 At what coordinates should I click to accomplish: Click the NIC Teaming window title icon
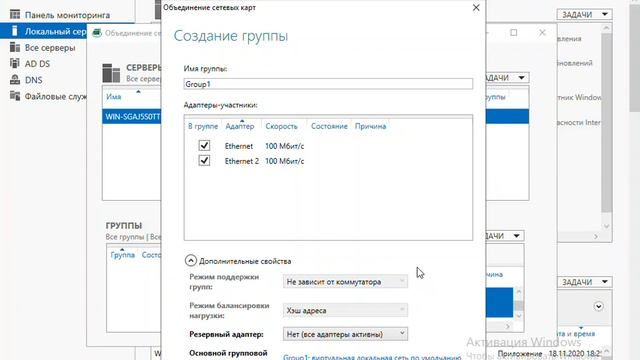[x=97, y=33]
